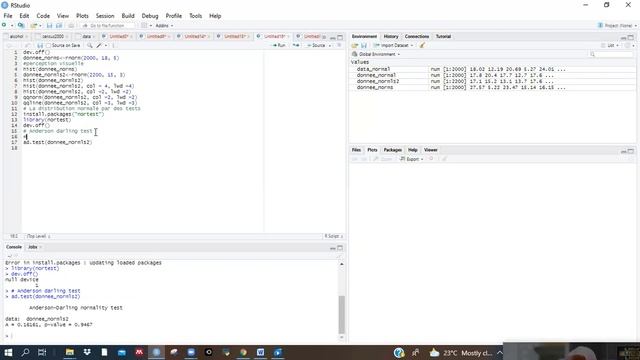Clear environment objects with broom icon

422,45
